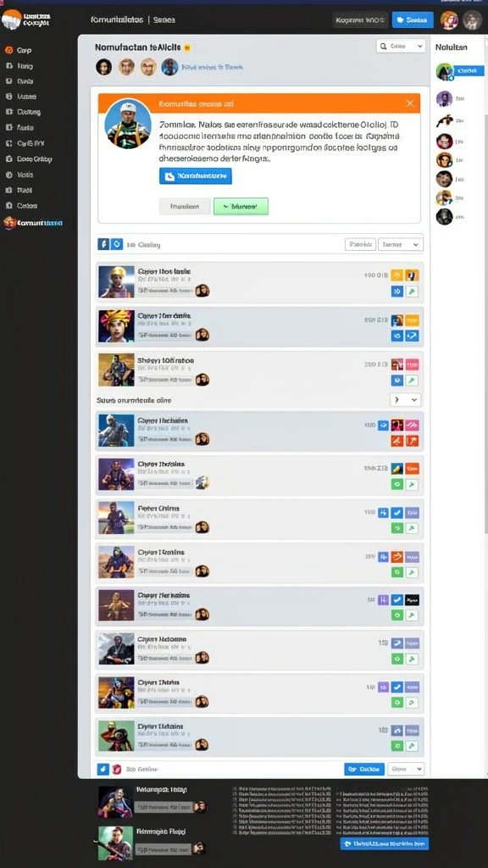Click the blue button in the bottom bar
The image size is (488, 868).
coord(364,769)
